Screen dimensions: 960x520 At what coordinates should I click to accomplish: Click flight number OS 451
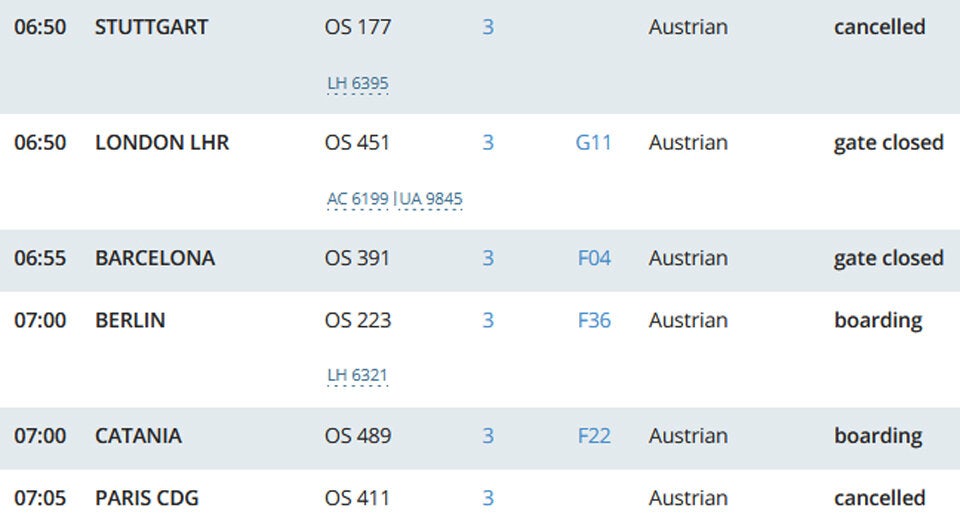[357, 143]
